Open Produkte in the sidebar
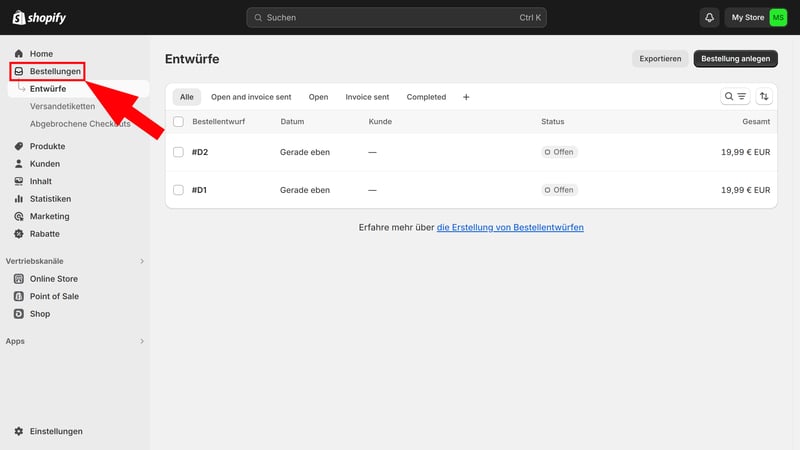 (47, 146)
